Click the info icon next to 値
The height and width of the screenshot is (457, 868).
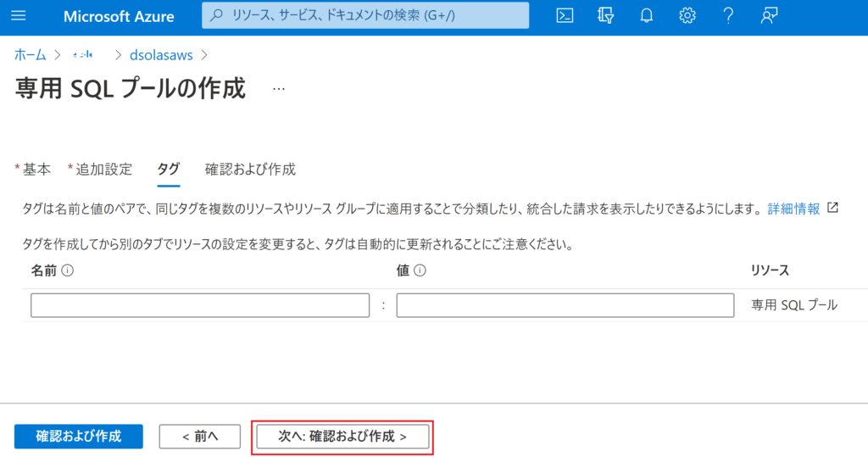(x=420, y=271)
